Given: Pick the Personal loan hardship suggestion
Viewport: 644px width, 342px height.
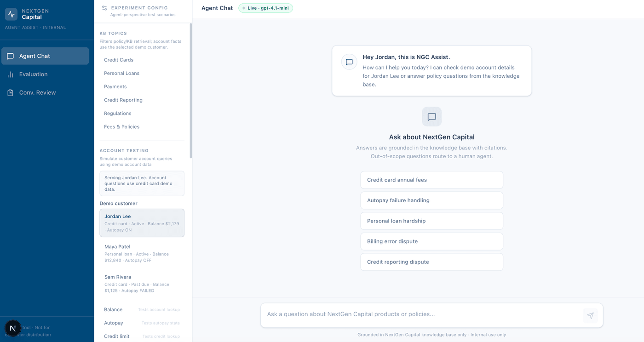Looking at the screenshot, I should click(x=431, y=221).
